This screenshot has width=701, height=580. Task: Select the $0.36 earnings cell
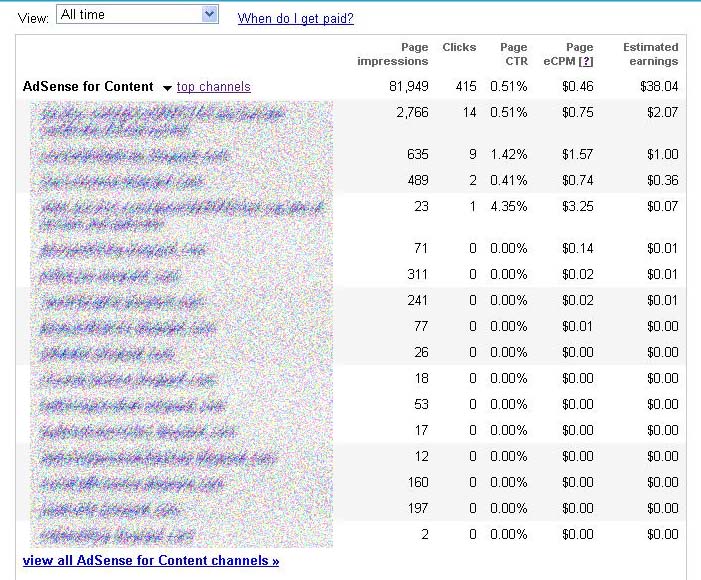click(x=663, y=180)
